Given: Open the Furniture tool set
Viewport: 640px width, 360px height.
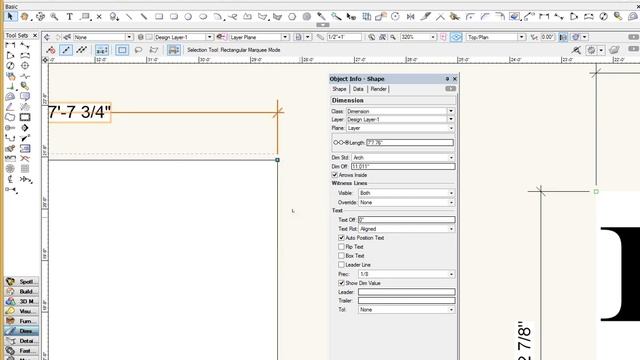Looking at the screenshot, I should [22, 321].
